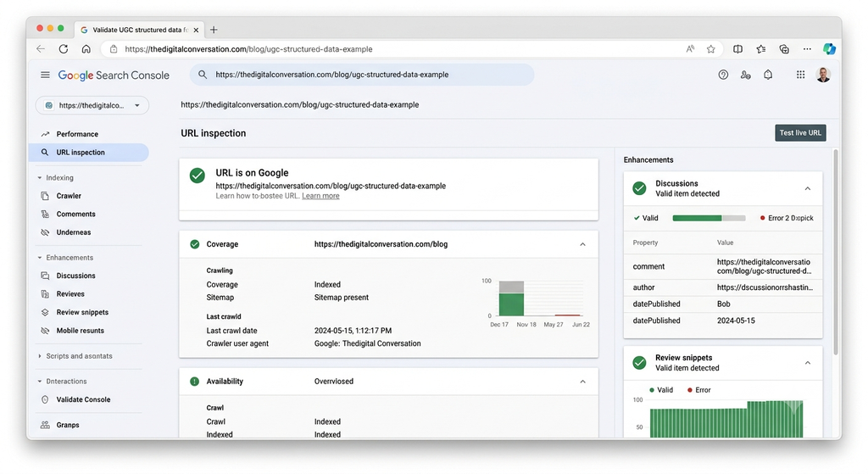The height and width of the screenshot is (474, 868).
Task: Click the URL inspection search field
Action: point(362,75)
